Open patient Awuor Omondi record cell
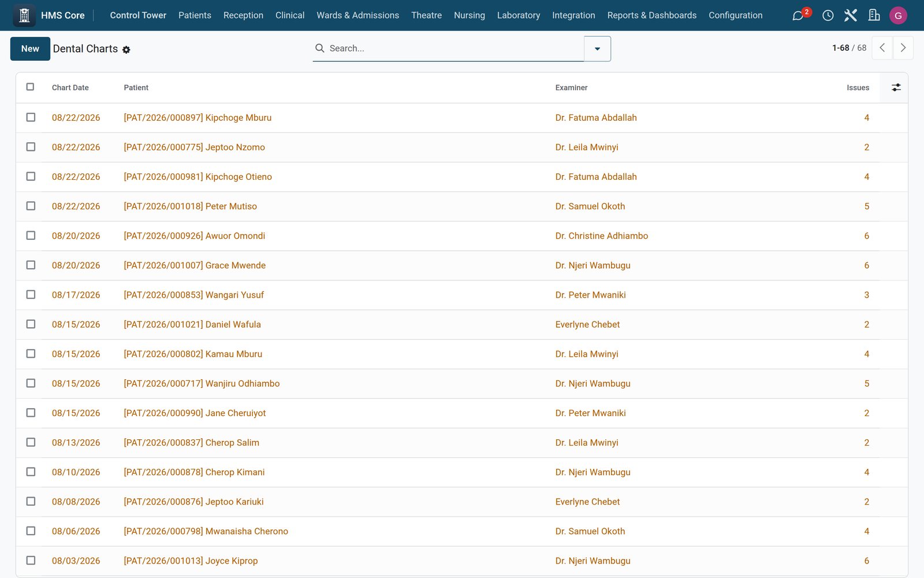 pos(195,236)
